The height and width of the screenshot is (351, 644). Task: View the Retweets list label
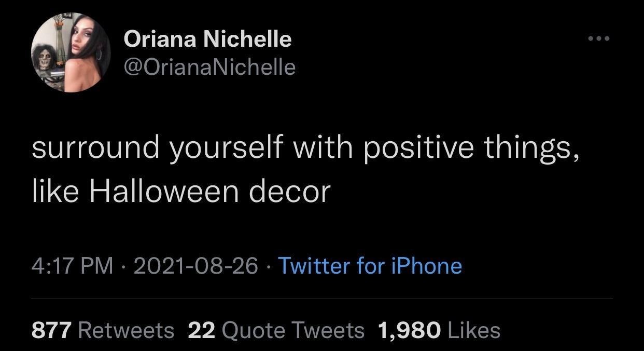pyautogui.click(x=127, y=330)
